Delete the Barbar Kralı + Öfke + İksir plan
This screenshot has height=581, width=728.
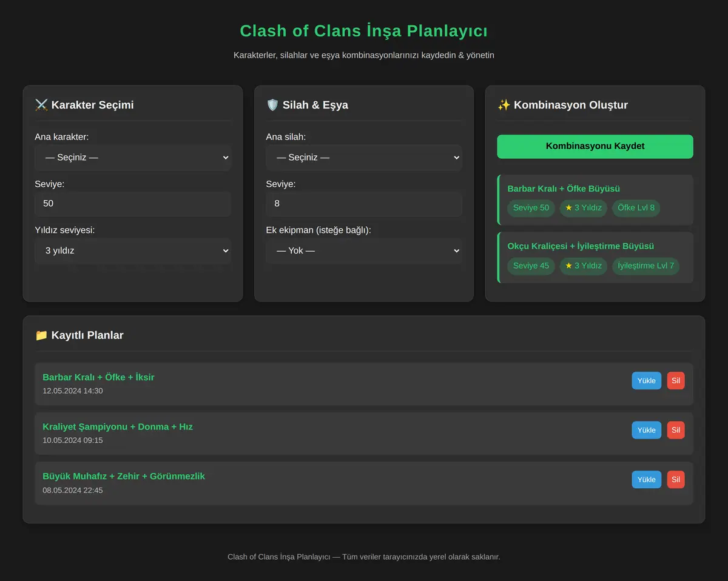pos(676,381)
